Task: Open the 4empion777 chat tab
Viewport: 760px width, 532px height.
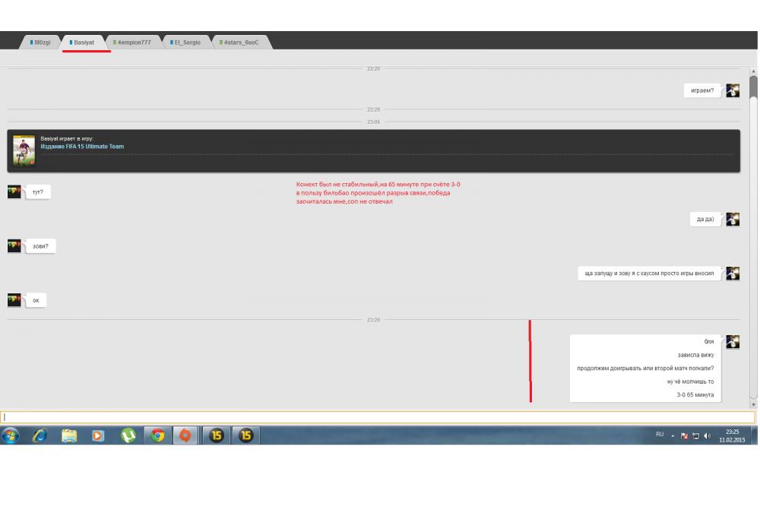Action: (x=132, y=42)
